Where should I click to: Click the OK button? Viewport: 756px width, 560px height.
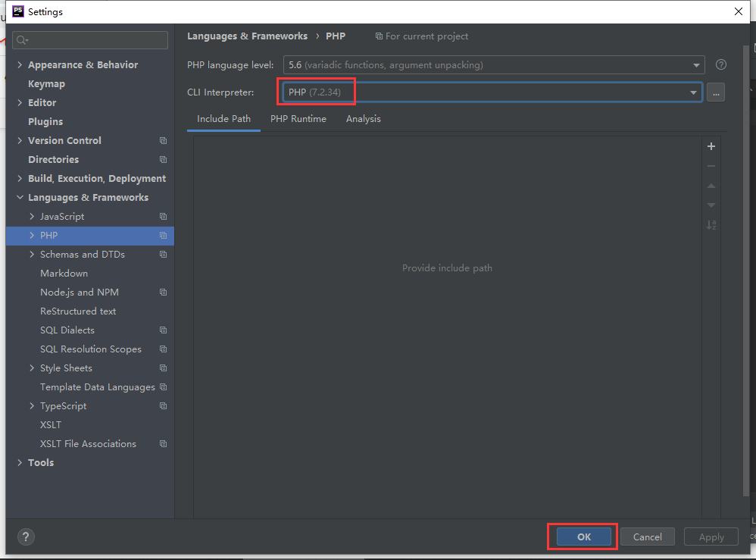(584, 537)
